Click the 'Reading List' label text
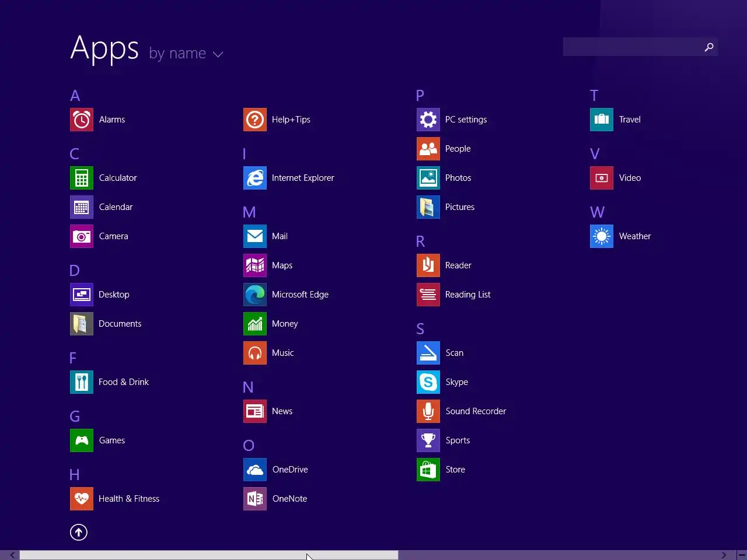Viewport: 747px width, 560px height. (467, 295)
